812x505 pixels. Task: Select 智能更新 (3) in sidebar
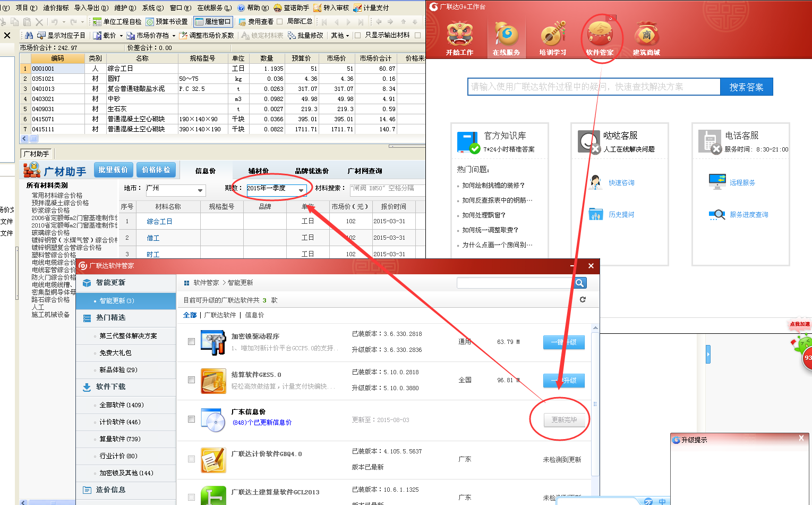(126, 301)
